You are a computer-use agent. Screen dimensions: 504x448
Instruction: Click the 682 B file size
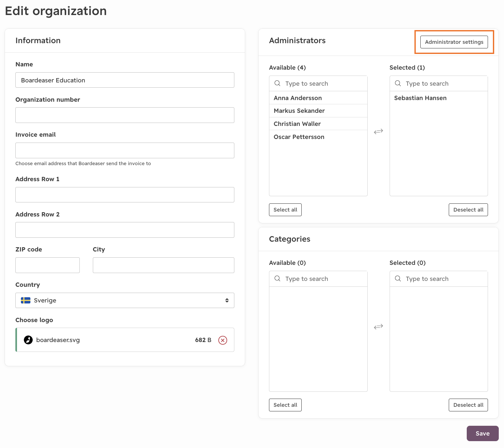(x=203, y=340)
